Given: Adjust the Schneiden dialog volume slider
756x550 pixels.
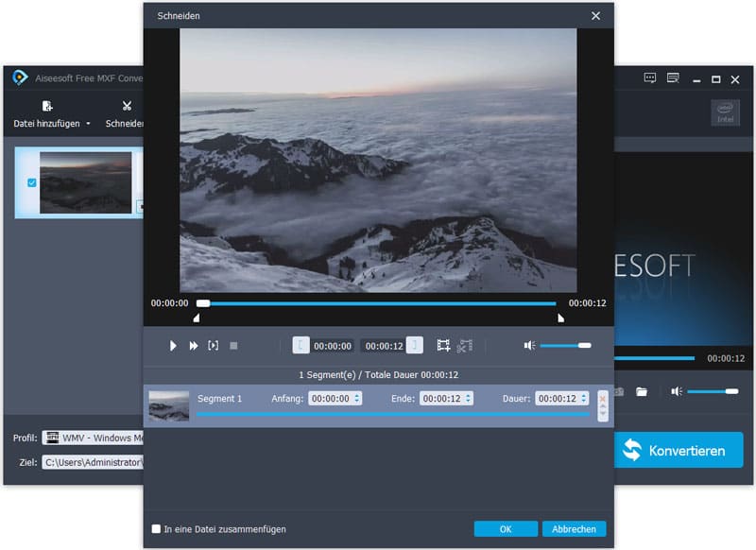Looking at the screenshot, I should click(x=565, y=345).
